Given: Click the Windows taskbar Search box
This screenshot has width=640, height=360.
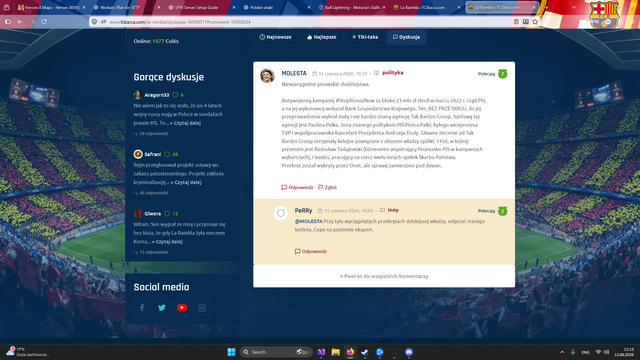Looking at the screenshot, I should coord(276,352).
